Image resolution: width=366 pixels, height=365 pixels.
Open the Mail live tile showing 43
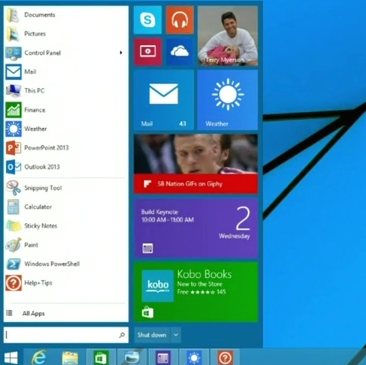164,100
